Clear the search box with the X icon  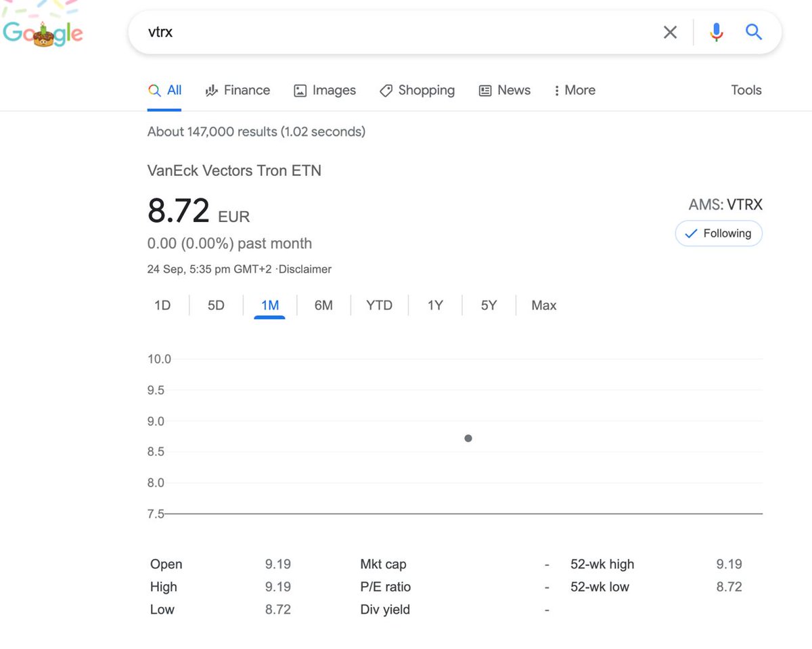pos(670,32)
